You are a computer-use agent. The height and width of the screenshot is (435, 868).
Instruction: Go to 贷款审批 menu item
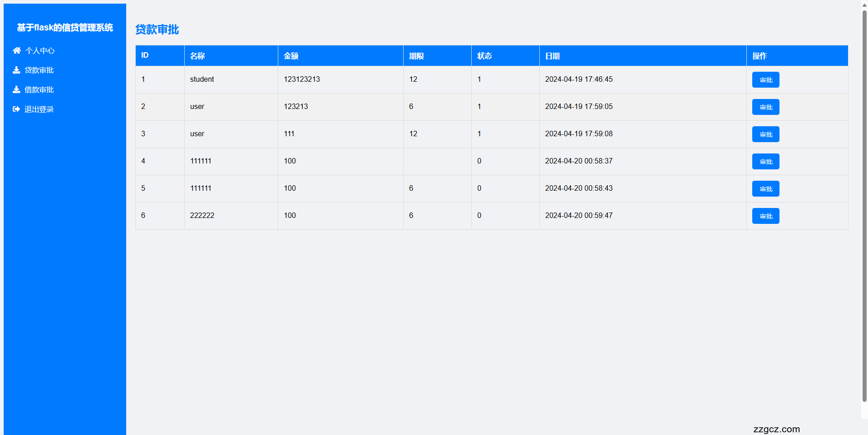[39, 70]
